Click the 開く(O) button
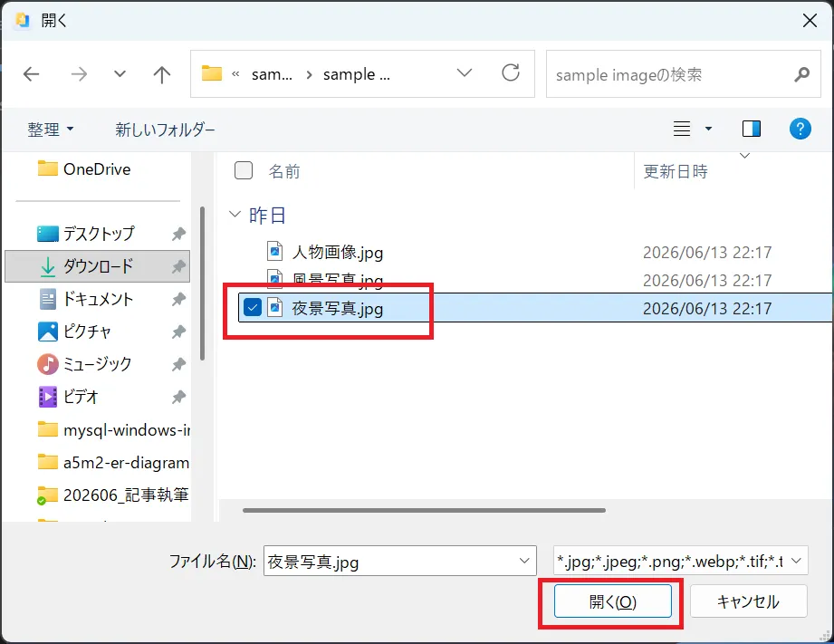The width and height of the screenshot is (834, 644). tap(613, 601)
